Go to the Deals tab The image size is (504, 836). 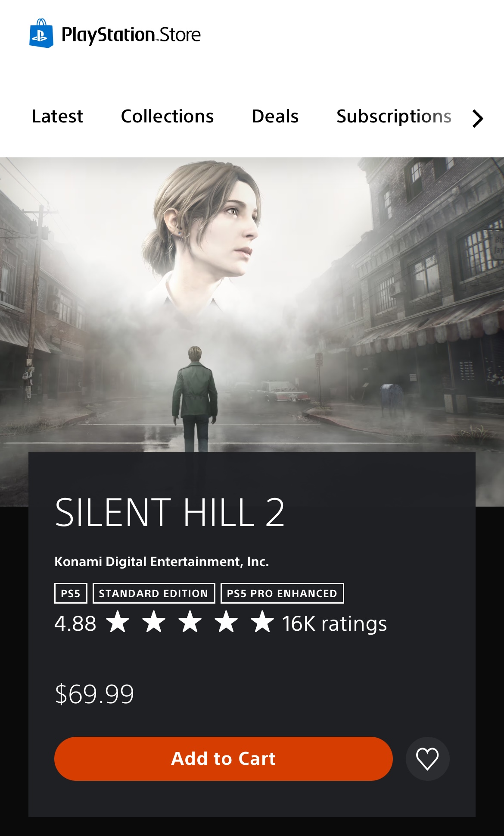click(x=275, y=116)
